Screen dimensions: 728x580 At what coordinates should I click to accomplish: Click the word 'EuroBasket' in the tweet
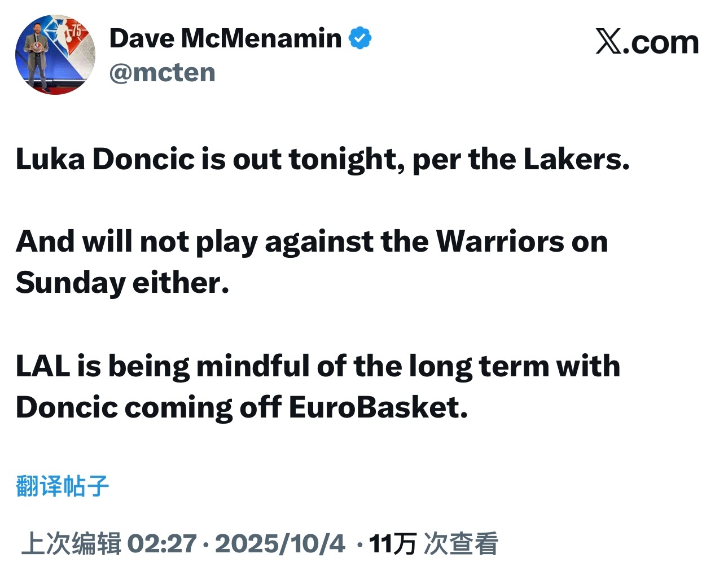click(x=377, y=407)
